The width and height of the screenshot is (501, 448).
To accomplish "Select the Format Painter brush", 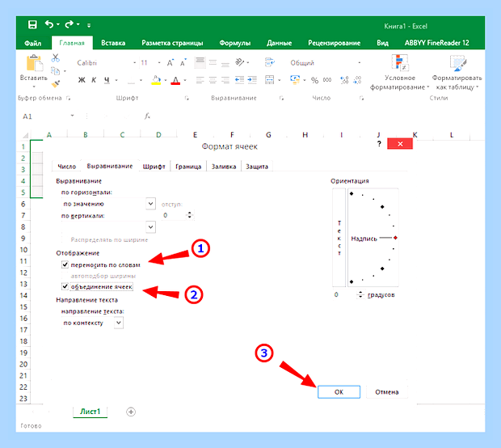I will [56, 84].
